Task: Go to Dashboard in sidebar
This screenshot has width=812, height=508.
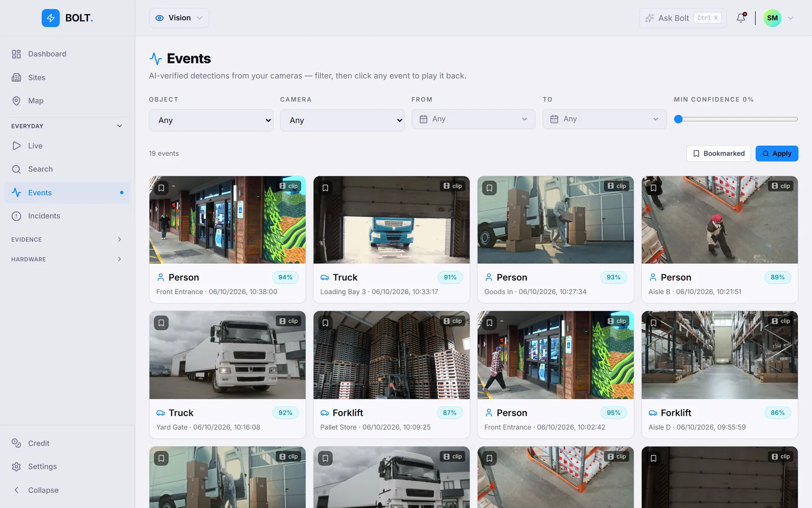Action: [67, 54]
